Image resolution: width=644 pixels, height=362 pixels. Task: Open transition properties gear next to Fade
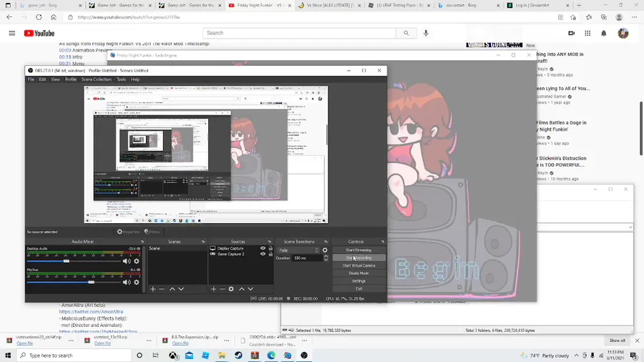[x=325, y=250]
